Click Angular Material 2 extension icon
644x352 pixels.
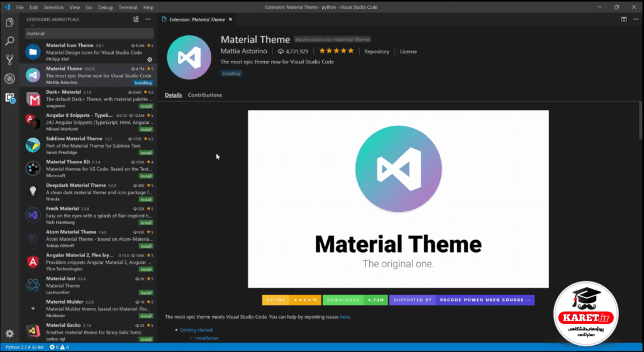(x=33, y=261)
